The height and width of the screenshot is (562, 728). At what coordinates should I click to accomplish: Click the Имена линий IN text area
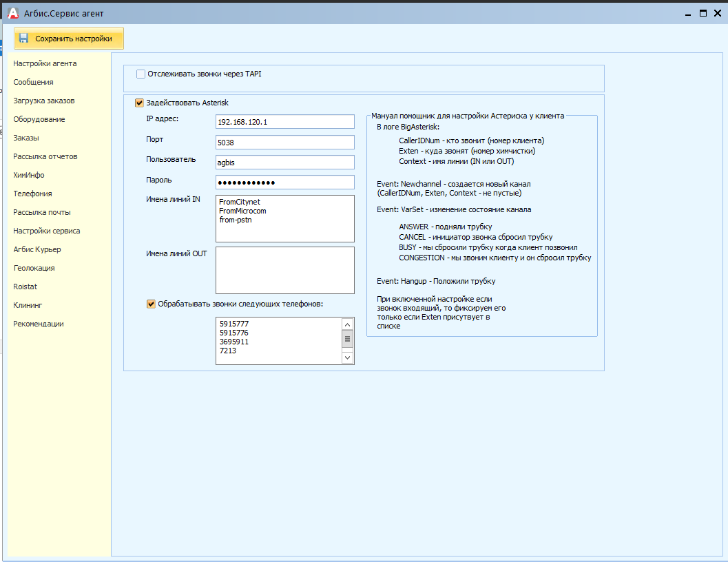[285, 218]
